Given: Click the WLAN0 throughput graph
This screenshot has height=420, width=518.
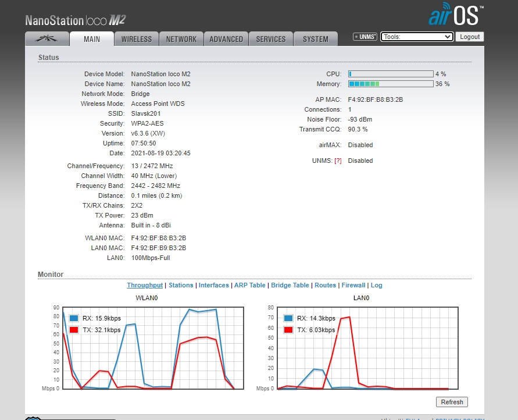Looking at the screenshot, I should pos(153,348).
